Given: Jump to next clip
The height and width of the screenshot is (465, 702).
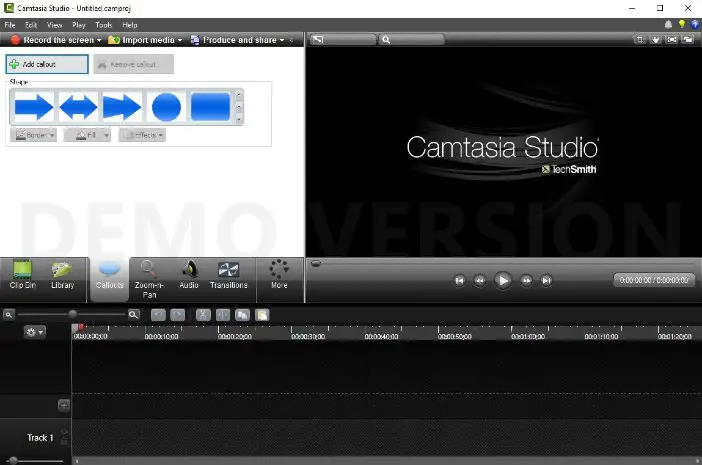Looking at the screenshot, I should 546,281.
